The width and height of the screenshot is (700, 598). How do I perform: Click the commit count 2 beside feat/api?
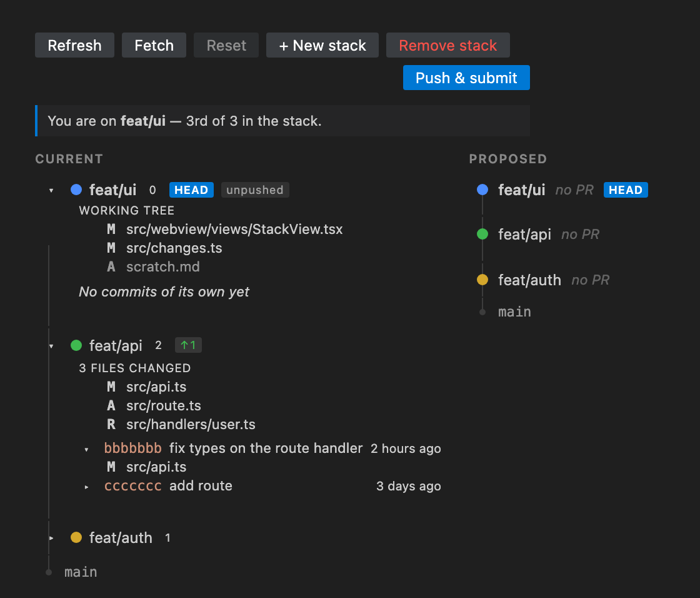pos(159,345)
